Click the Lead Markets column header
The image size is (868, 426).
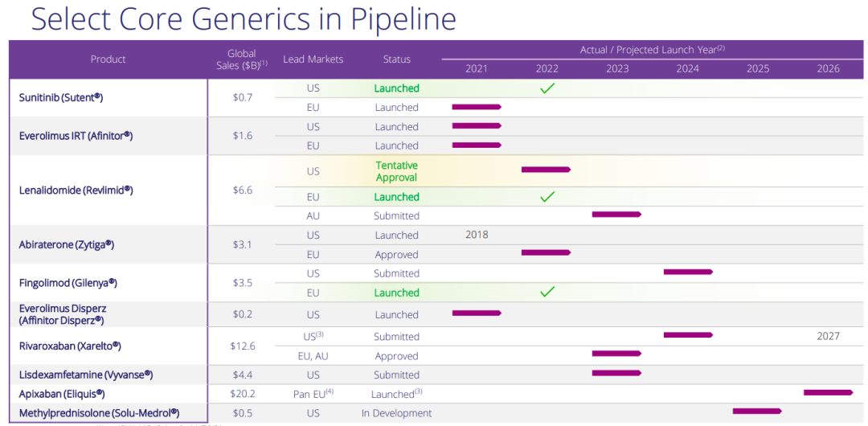(x=313, y=59)
